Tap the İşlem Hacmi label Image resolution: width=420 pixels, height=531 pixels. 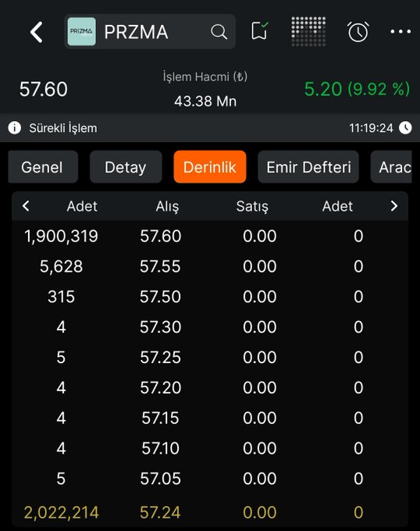coord(205,77)
